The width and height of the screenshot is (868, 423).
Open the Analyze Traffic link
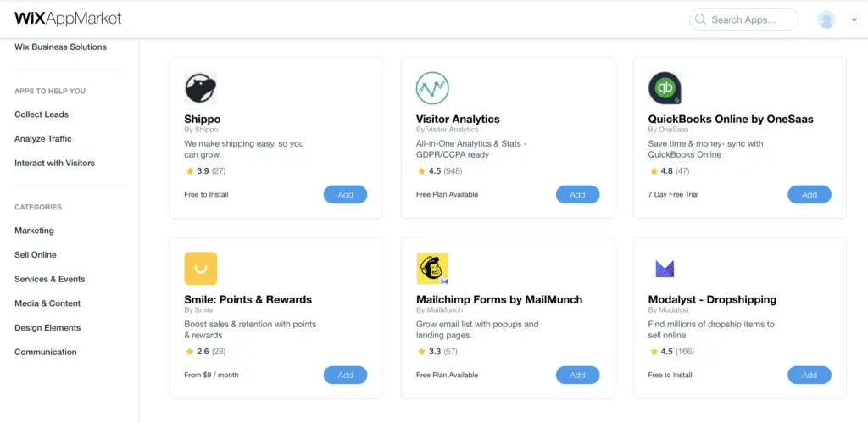tap(43, 139)
